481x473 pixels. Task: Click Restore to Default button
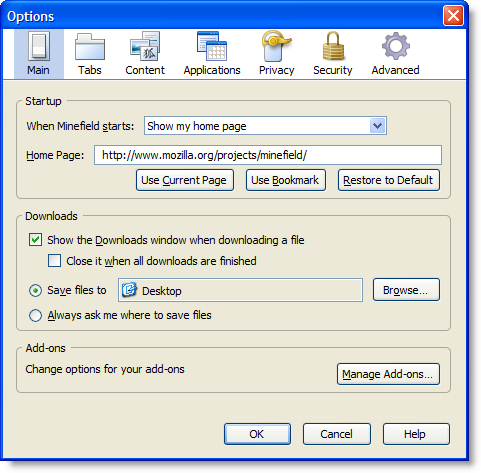click(389, 180)
